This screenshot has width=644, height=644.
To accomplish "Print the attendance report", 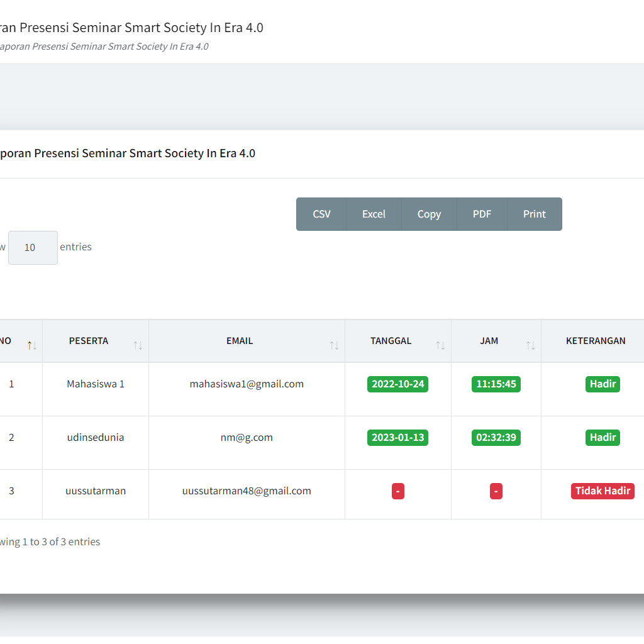I will 534,214.
